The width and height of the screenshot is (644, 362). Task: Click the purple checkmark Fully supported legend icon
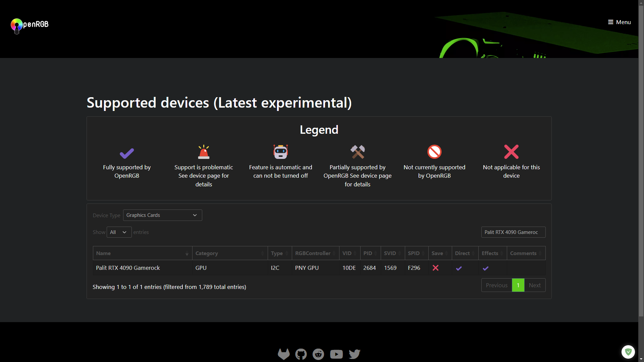(127, 153)
